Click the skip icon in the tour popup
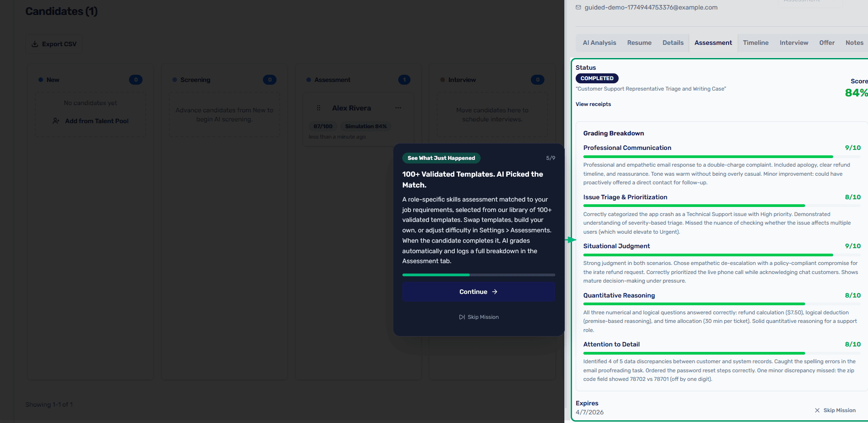Viewport: 868px width, 423px height. pyautogui.click(x=462, y=317)
